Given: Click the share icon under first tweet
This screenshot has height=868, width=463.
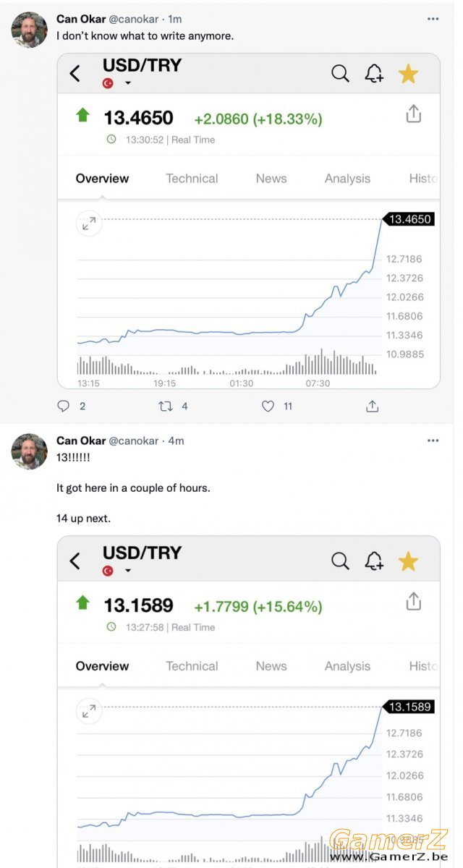Looking at the screenshot, I should pos(372,407).
